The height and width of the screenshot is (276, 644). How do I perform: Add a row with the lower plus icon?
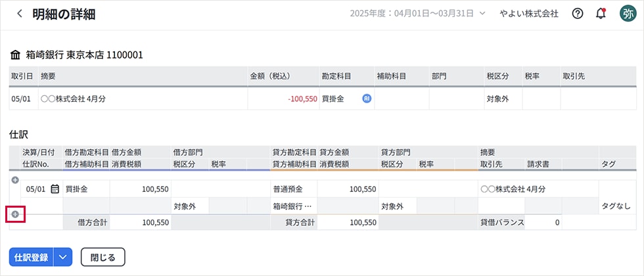point(15,214)
